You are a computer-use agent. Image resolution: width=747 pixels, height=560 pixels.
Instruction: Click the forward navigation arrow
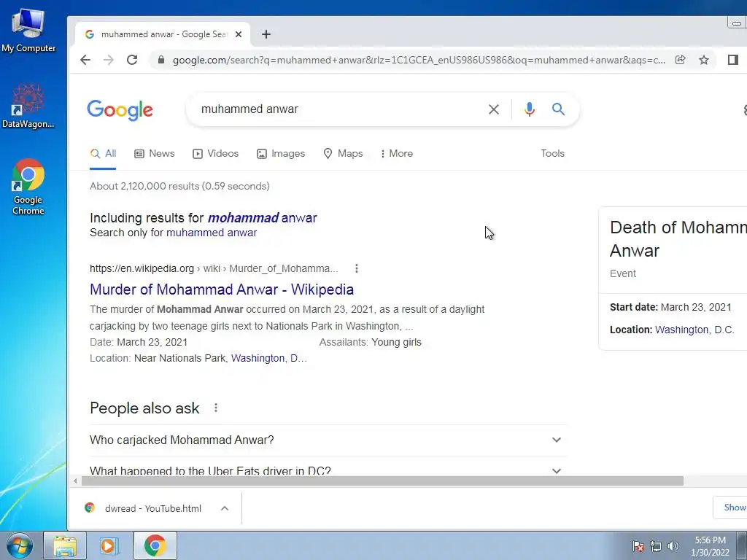(109, 60)
